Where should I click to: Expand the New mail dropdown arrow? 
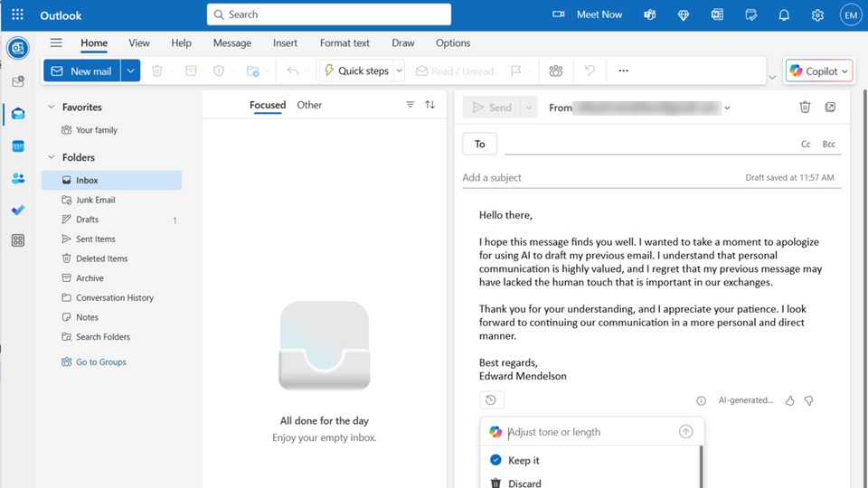[130, 70]
